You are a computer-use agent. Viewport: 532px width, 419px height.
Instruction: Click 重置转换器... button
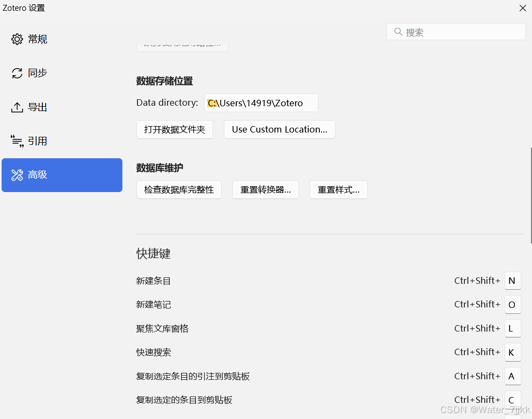pos(266,189)
